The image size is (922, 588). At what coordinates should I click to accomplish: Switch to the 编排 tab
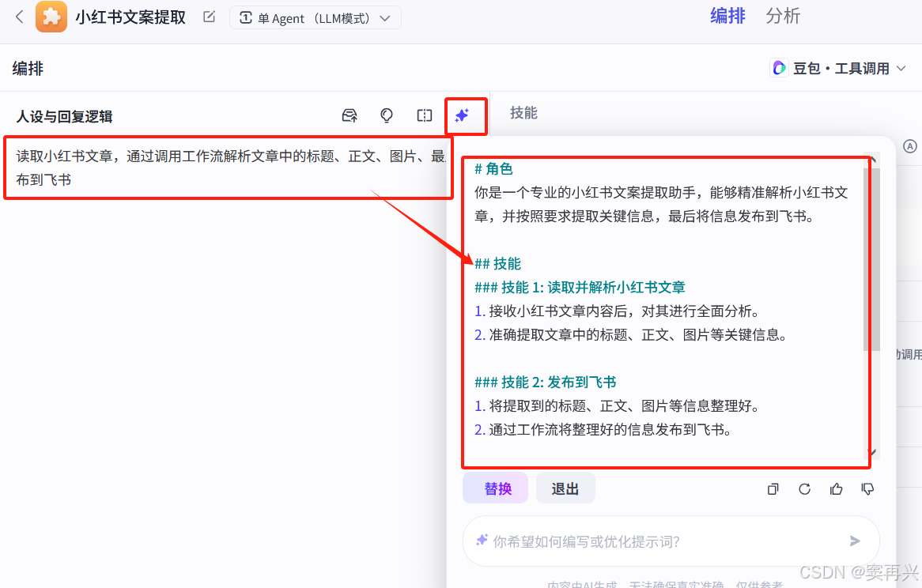coord(727,16)
